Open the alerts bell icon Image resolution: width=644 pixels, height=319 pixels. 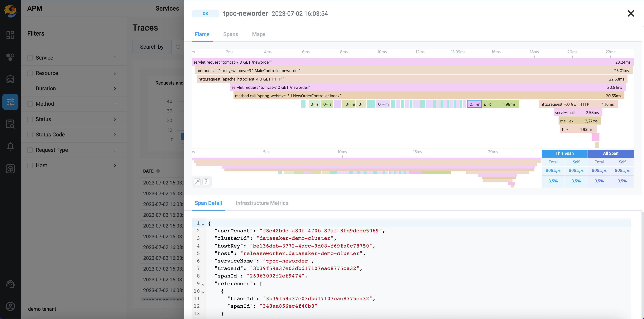10,146
